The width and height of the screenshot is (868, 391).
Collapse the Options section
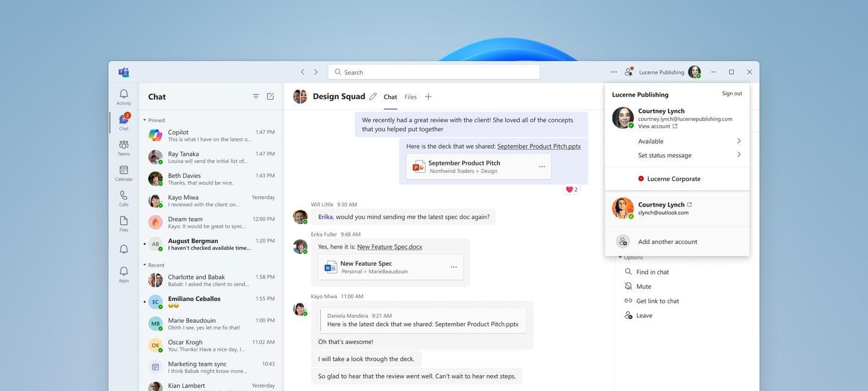(631, 258)
